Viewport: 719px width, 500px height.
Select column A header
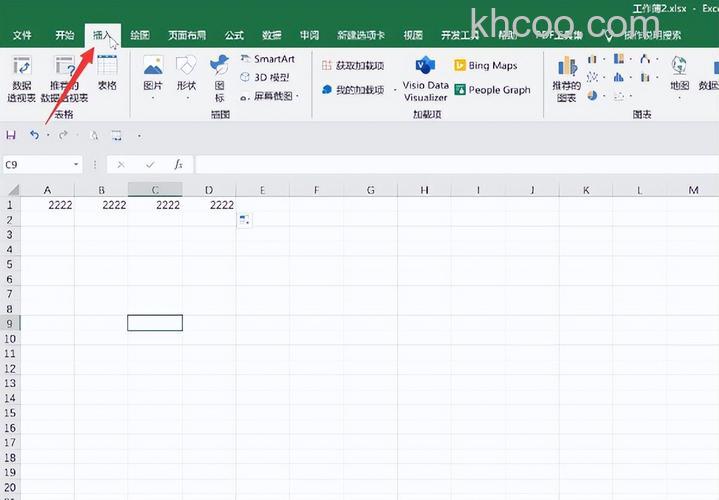coord(47,190)
